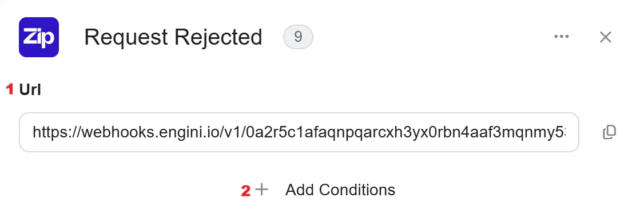This screenshot has height=221, width=644.
Task: Click the step count badge showing 9
Action: click(x=298, y=37)
